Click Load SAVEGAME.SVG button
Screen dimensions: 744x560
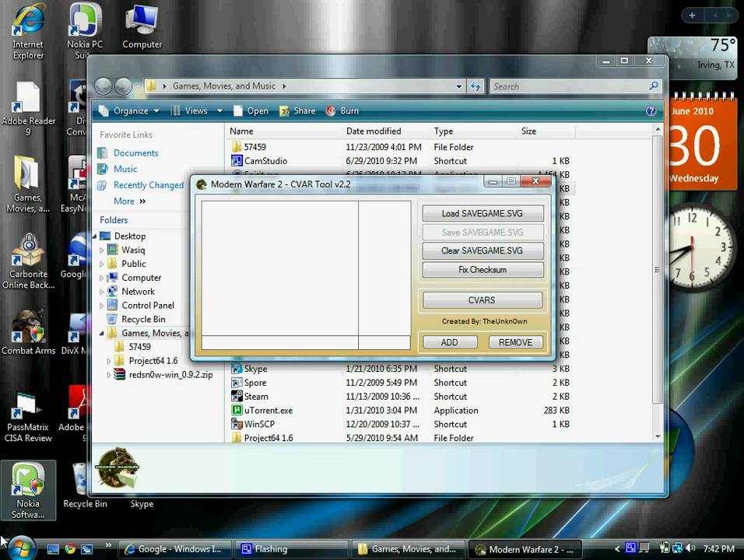click(x=483, y=213)
